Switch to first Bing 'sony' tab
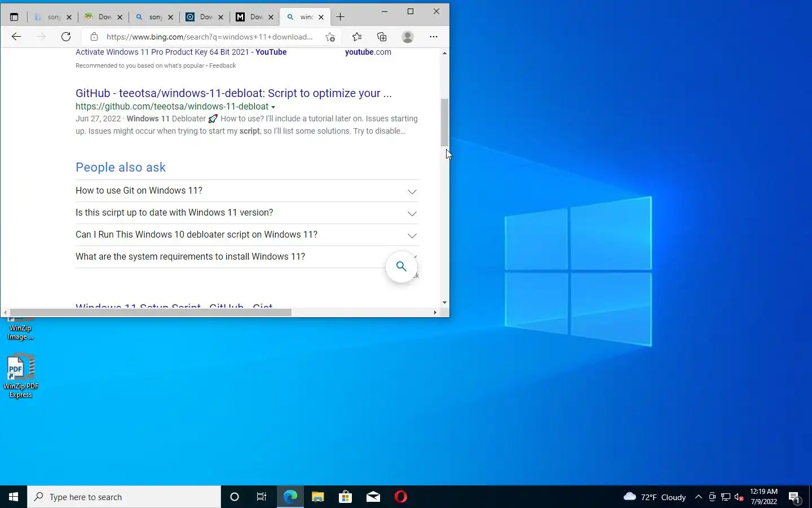 47,17
